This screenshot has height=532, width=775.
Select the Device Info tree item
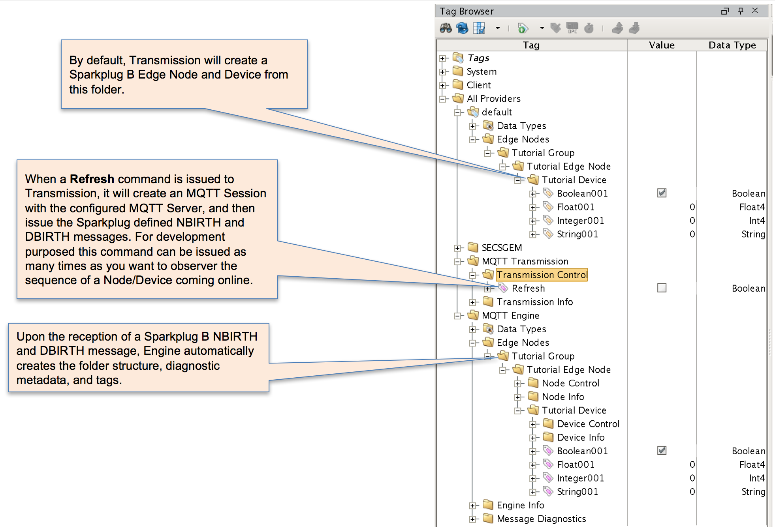pos(581,437)
